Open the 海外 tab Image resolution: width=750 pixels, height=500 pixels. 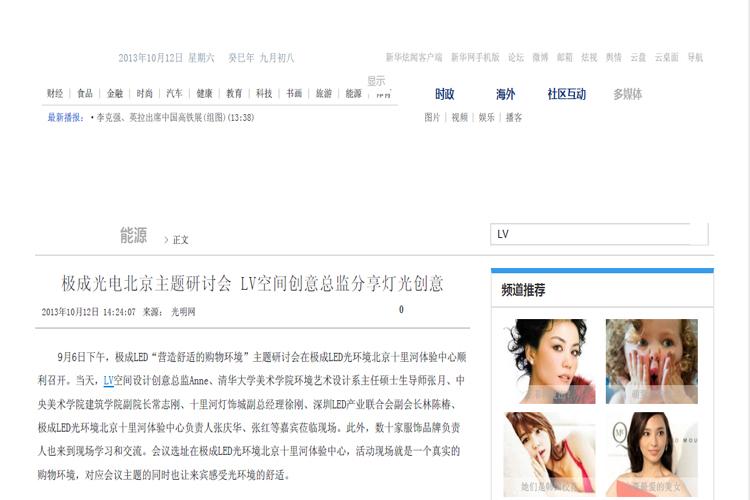(x=505, y=94)
